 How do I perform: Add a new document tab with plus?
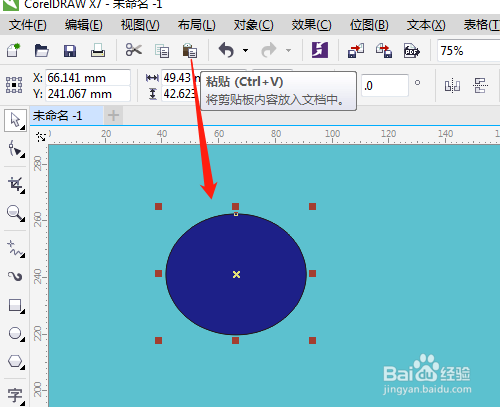click(x=113, y=116)
